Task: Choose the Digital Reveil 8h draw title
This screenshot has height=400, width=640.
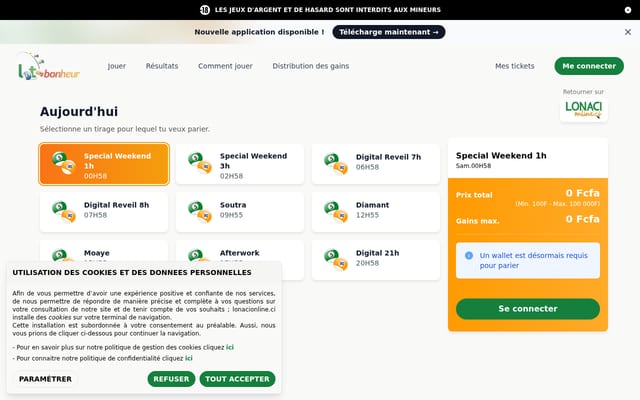Action: [x=116, y=205]
